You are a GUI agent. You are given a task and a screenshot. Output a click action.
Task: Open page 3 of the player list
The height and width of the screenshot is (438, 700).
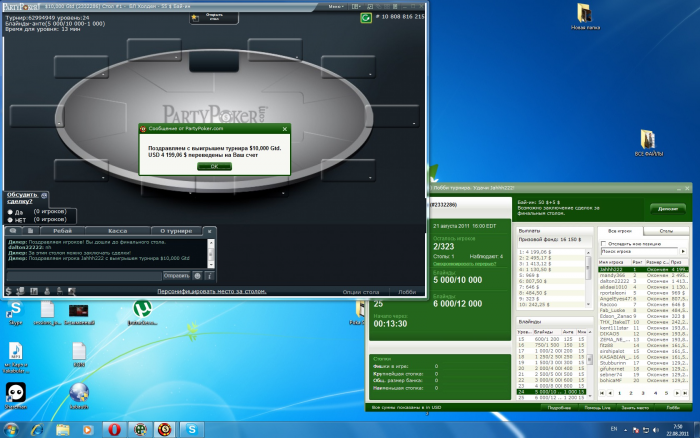tap(643, 393)
